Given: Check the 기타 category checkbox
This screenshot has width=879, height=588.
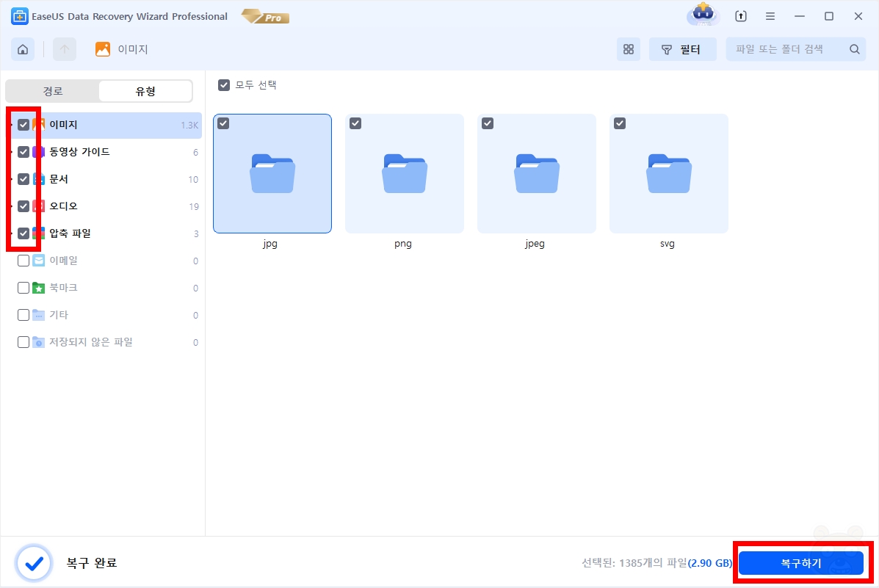Looking at the screenshot, I should point(23,315).
